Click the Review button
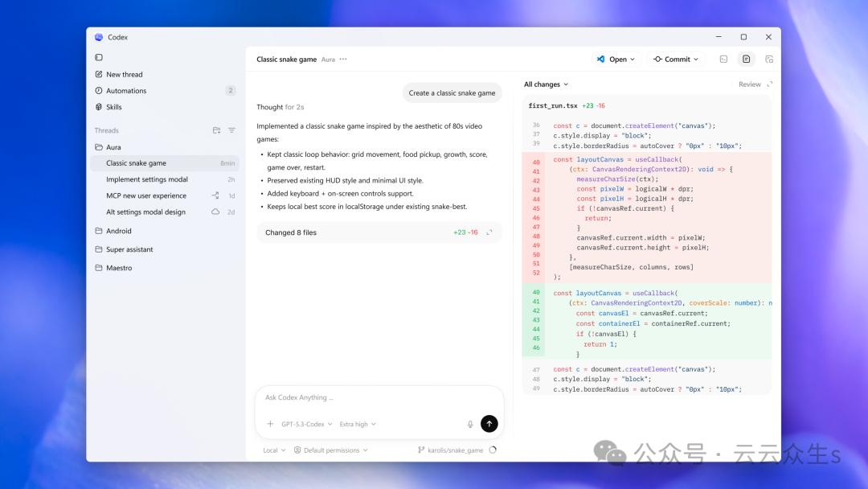The width and height of the screenshot is (868, 489). pyautogui.click(x=750, y=84)
